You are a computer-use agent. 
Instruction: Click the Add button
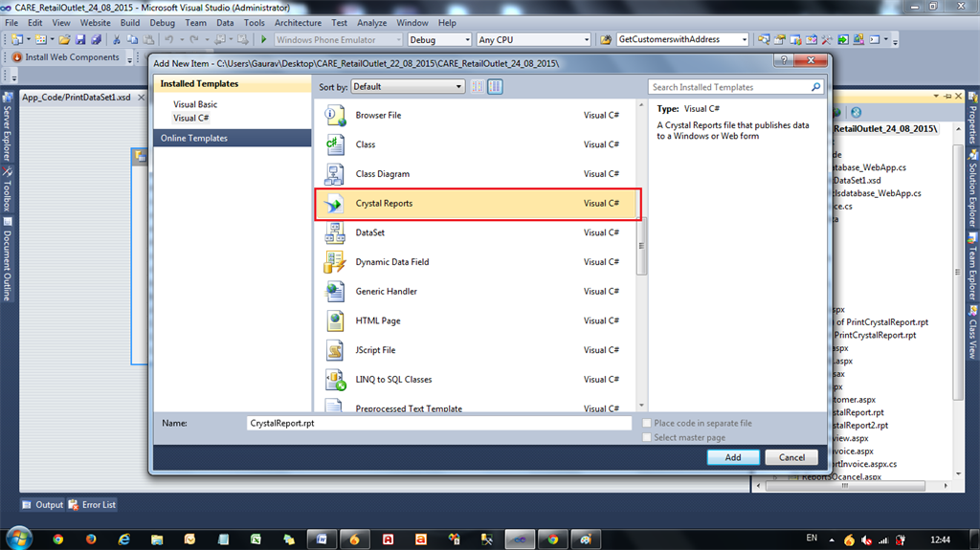(733, 457)
